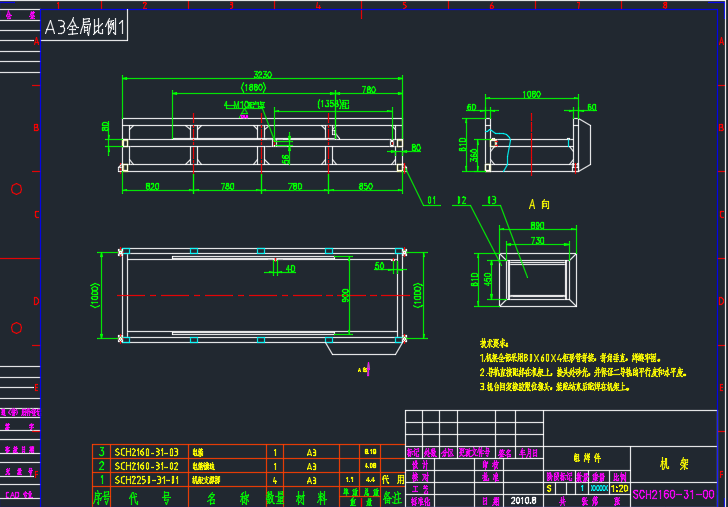Screen dimensions: 728x507
Task: Click the 数量 column header in parts list
Action: [x=275, y=498]
